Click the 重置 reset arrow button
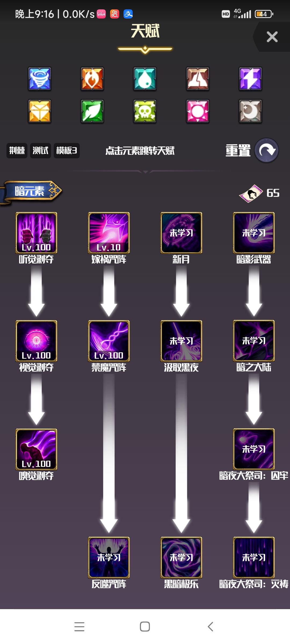The width and height of the screenshot is (290, 644). pos(266,150)
